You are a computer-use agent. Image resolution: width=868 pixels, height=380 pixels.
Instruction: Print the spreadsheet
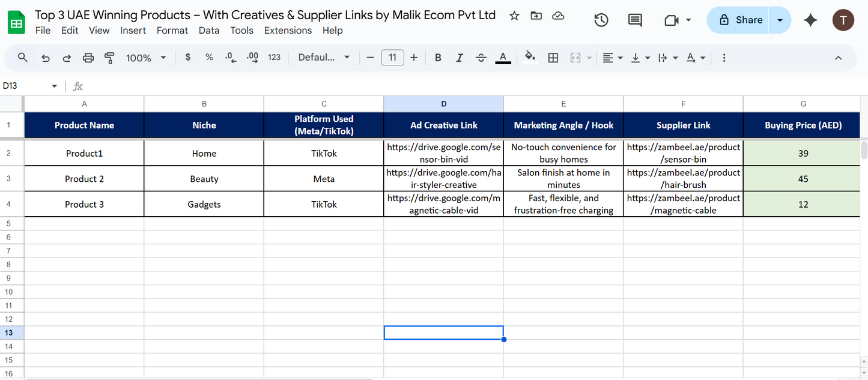(x=88, y=58)
